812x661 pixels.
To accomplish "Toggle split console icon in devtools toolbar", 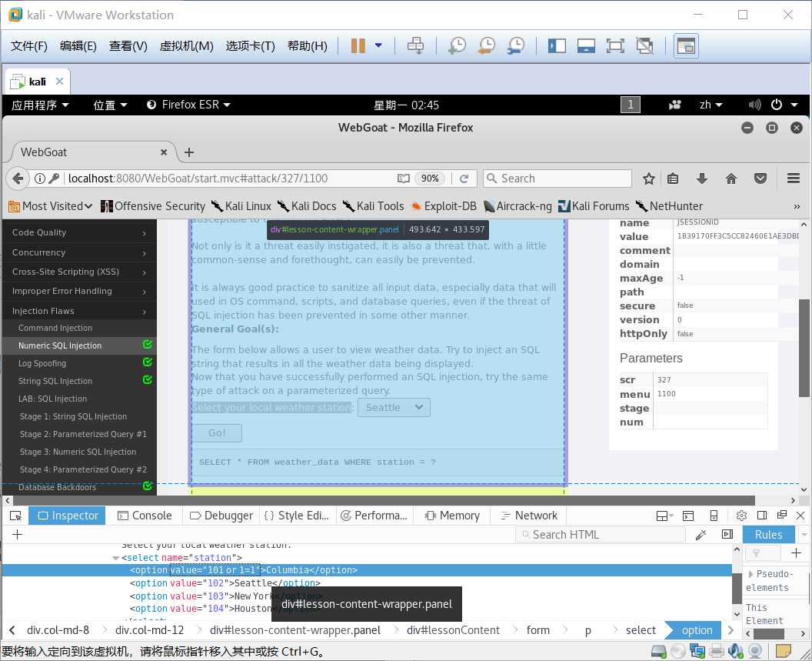I will coord(688,516).
